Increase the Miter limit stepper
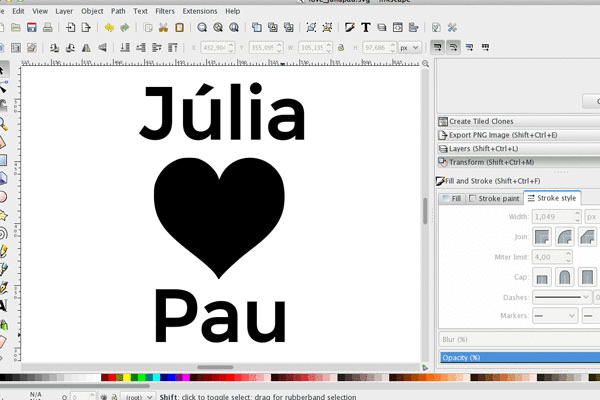This screenshot has width=600, height=400. tap(569, 253)
